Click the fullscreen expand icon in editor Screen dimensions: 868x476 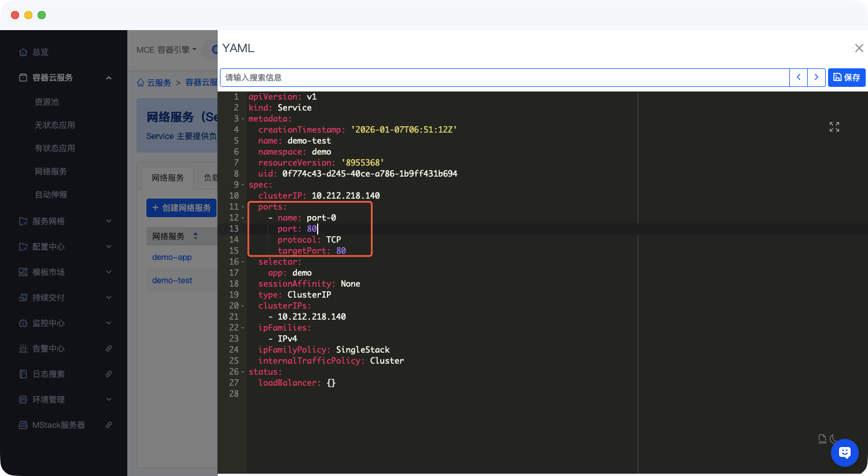pyautogui.click(x=834, y=127)
